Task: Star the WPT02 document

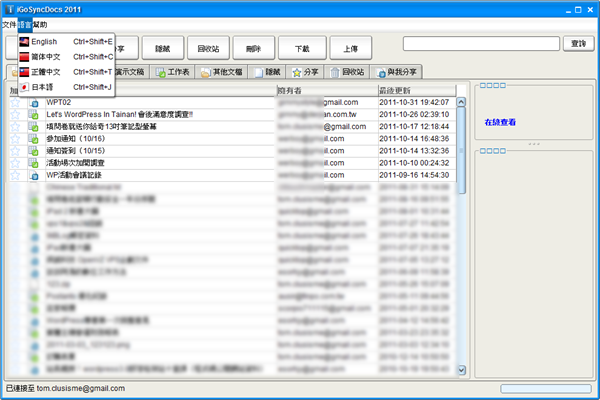Action: point(15,102)
